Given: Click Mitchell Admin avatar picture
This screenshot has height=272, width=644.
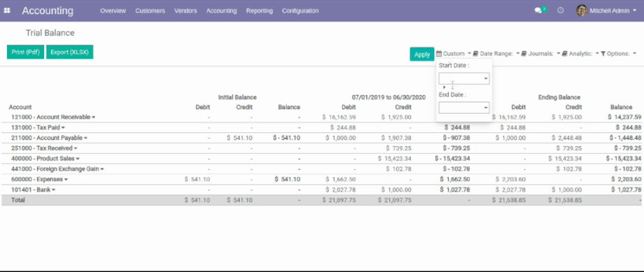Looking at the screenshot, I should [x=582, y=10].
